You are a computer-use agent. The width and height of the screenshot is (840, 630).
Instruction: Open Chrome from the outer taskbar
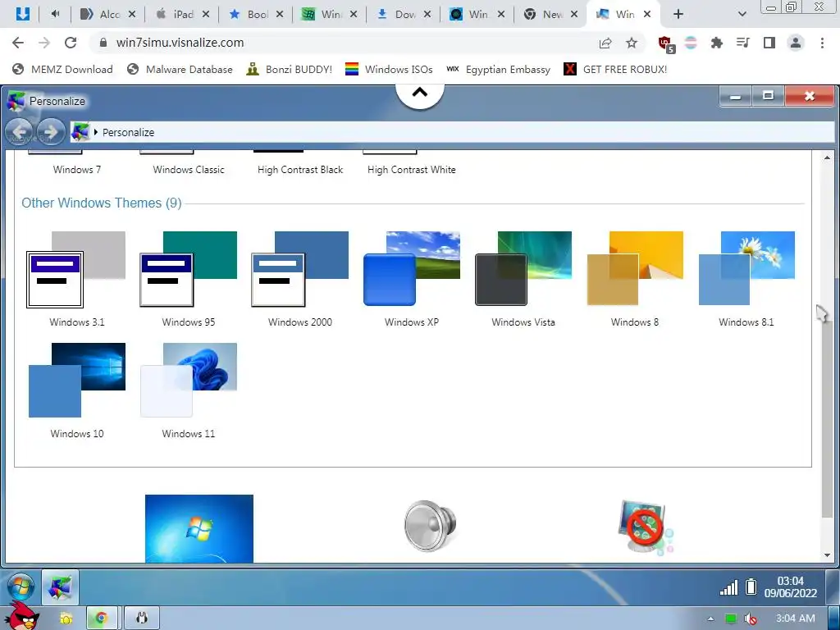click(x=101, y=619)
